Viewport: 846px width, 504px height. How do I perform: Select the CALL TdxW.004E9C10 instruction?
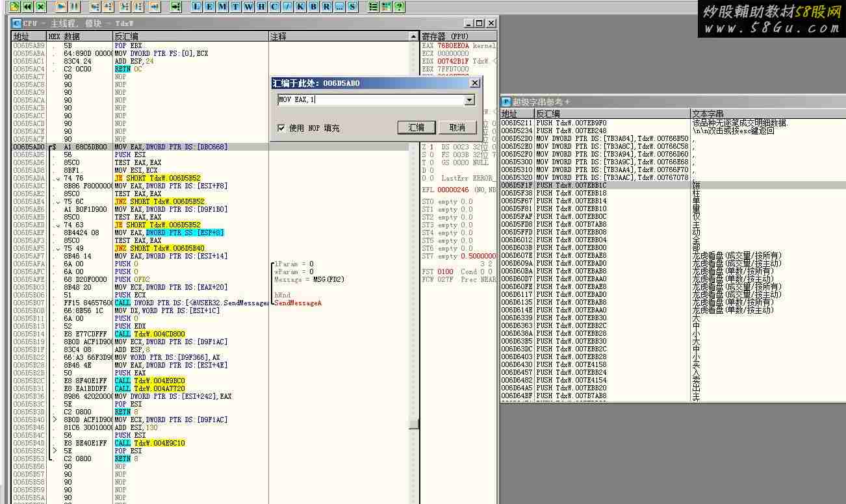[x=149, y=444]
